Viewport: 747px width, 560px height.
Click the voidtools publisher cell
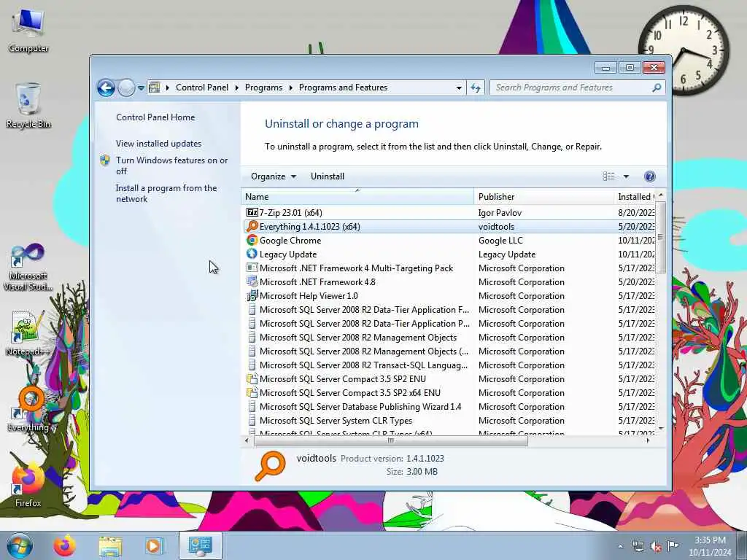click(x=496, y=226)
